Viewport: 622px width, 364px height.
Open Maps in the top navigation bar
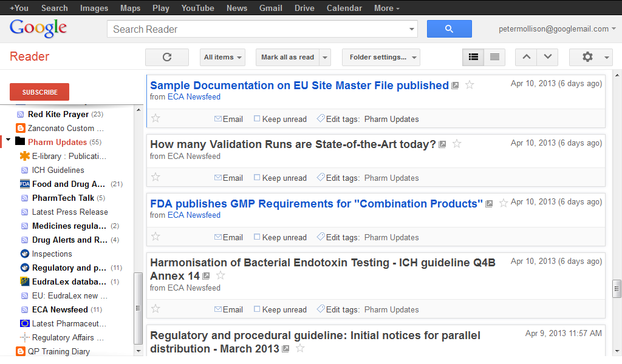(131, 8)
